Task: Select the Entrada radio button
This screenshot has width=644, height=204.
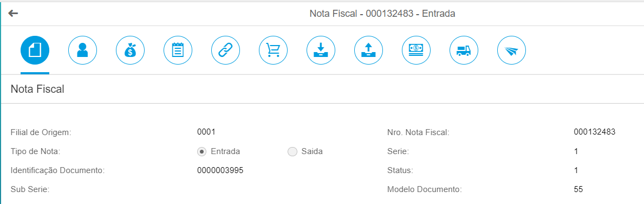Action: [201, 151]
